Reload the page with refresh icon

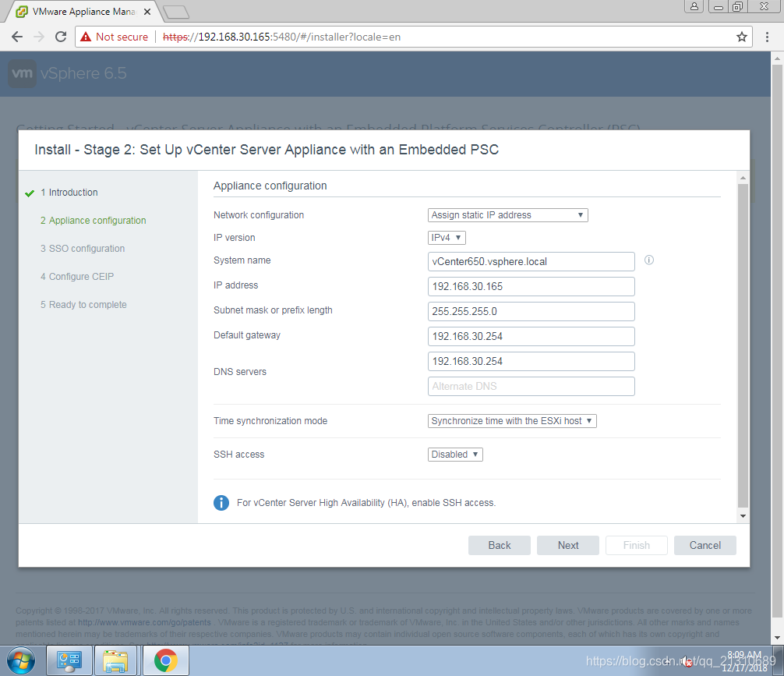[61, 37]
